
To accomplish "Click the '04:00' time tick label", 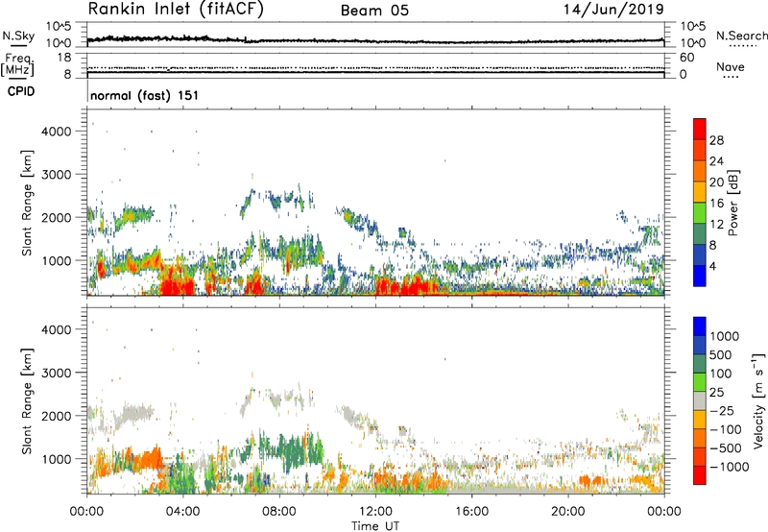I will pyautogui.click(x=183, y=512).
